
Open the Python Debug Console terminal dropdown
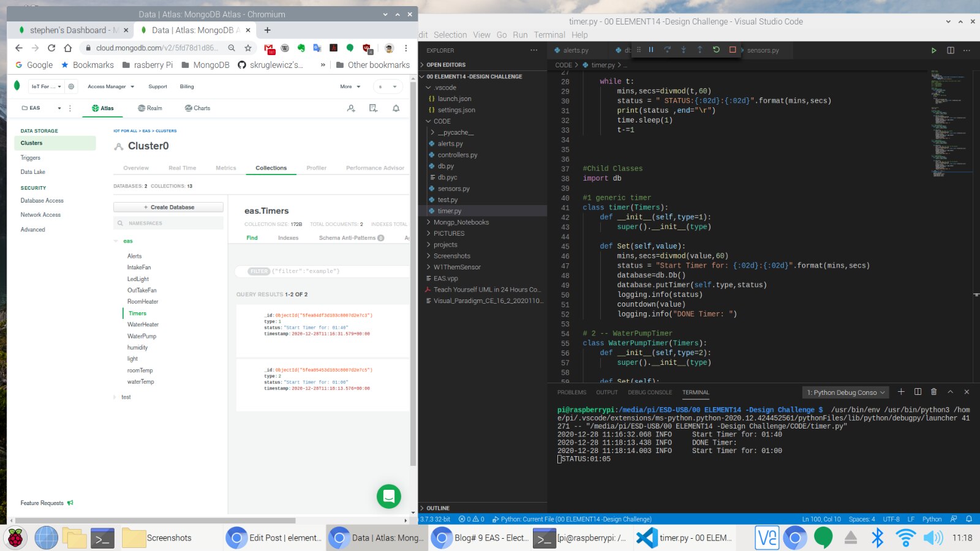845,392
